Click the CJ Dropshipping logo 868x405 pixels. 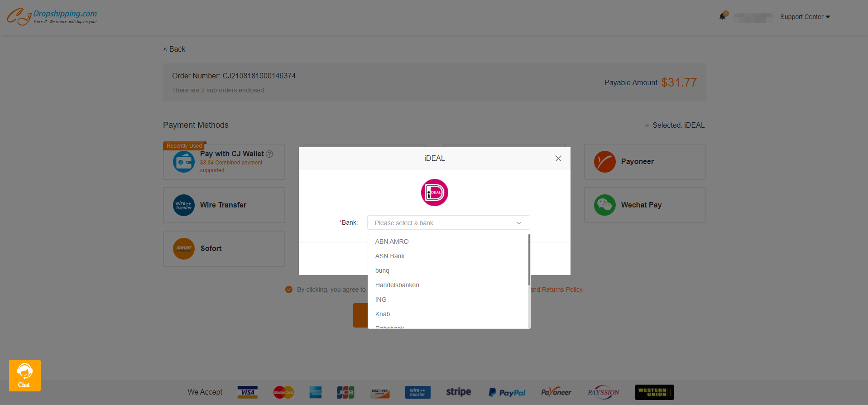pos(52,17)
